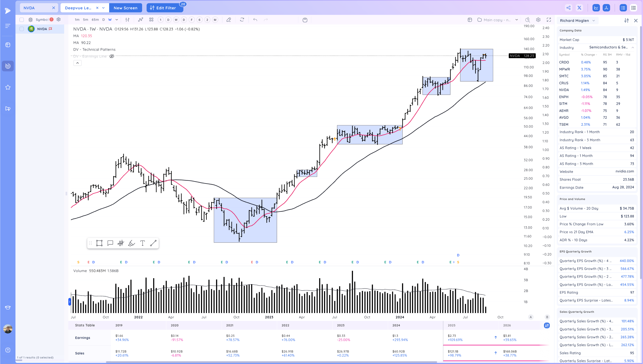
Task: Click the New Screen button
Action: click(x=126, y=8)
